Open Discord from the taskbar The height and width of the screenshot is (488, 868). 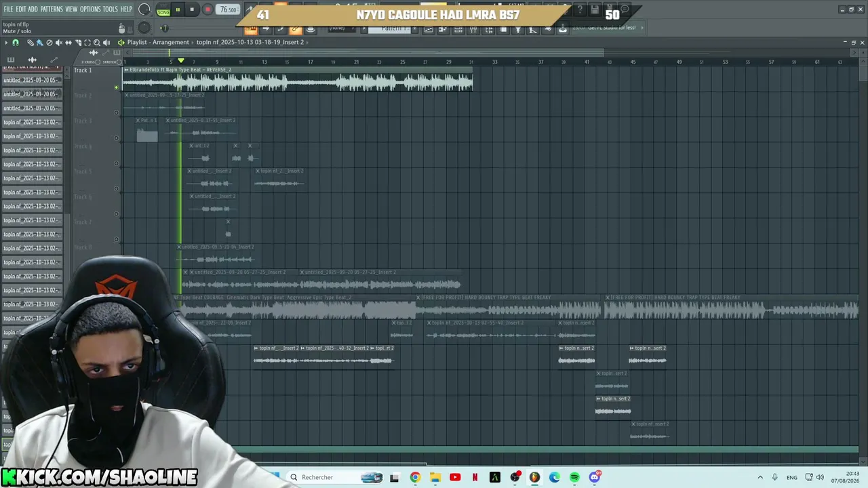click(x=595, y=477)
